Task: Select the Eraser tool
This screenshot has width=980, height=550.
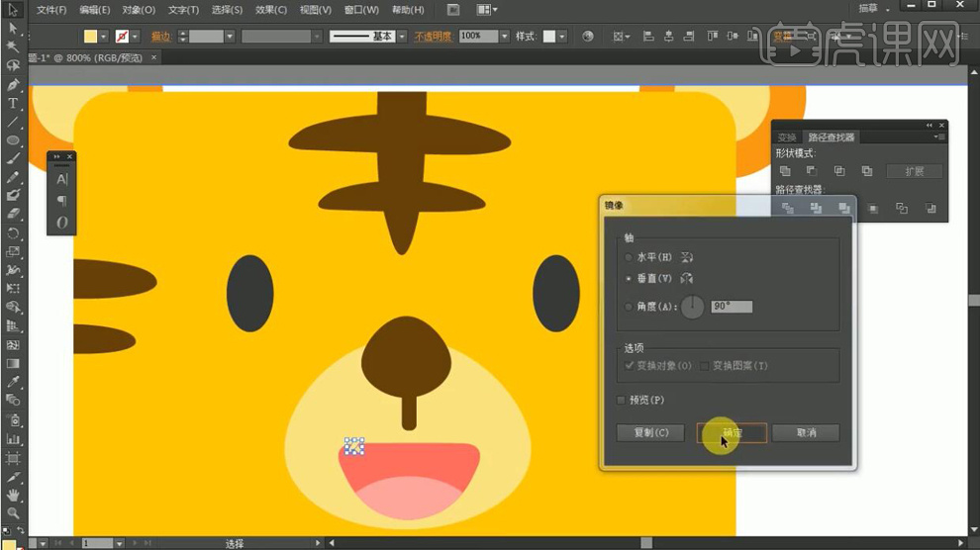Action: coord(13,214)
